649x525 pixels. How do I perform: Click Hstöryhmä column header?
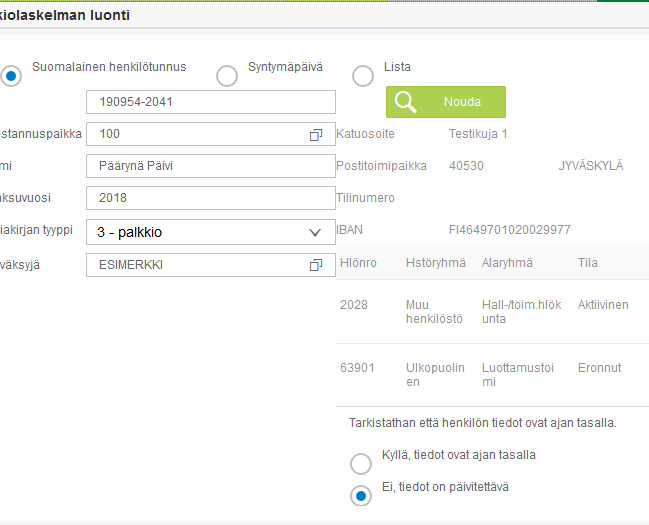(x=435, y=263)
